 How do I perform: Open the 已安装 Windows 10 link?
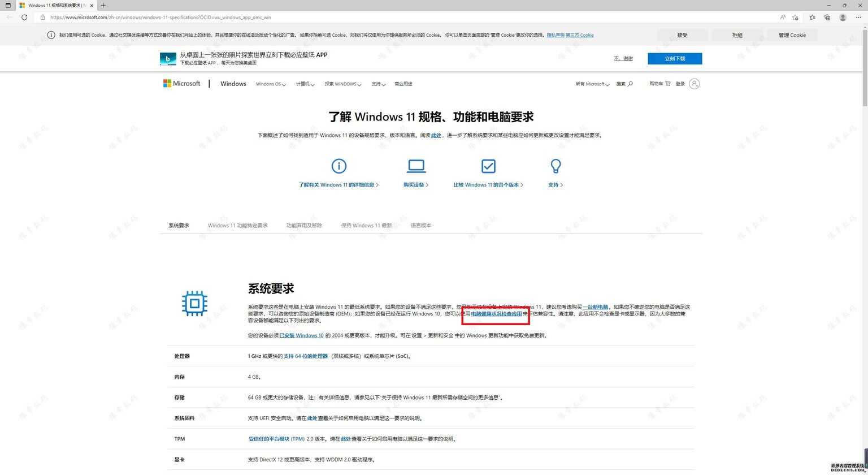pyautogui.click(x=302, y=336)
